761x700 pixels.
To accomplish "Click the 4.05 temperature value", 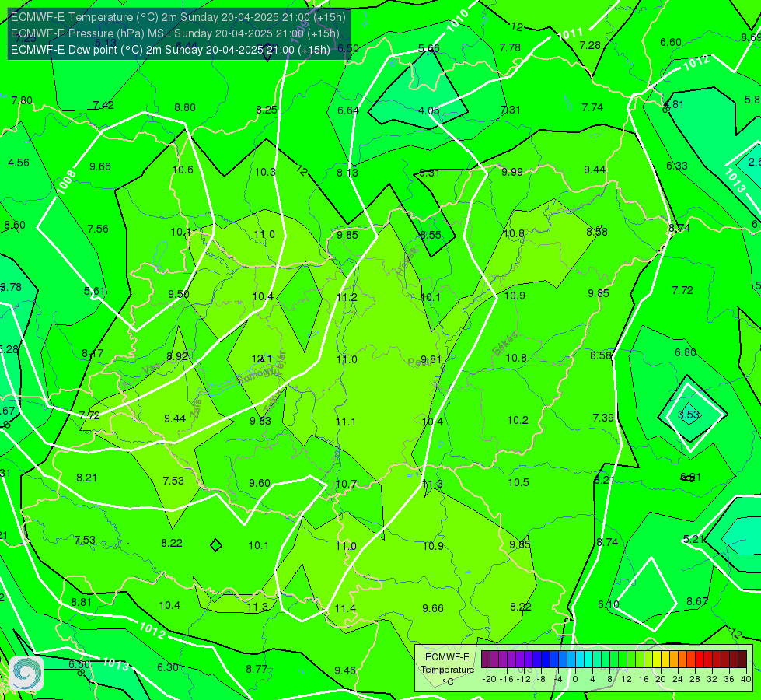I will 429,110.
